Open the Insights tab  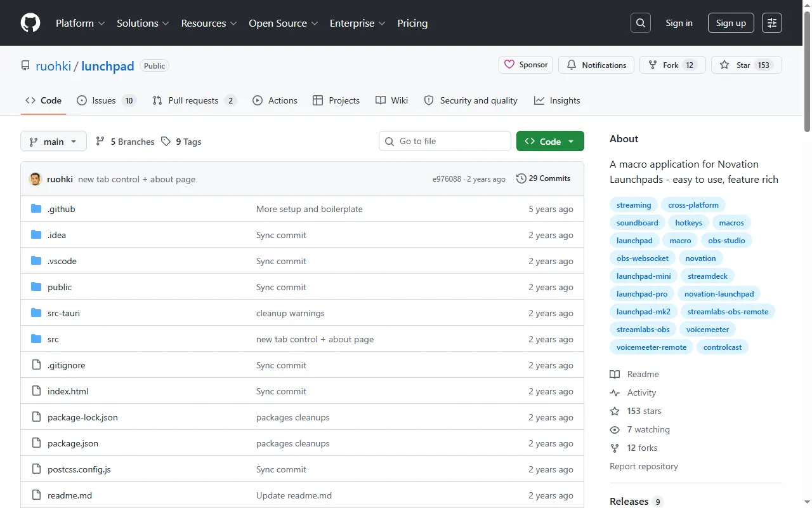click(557, 100)
